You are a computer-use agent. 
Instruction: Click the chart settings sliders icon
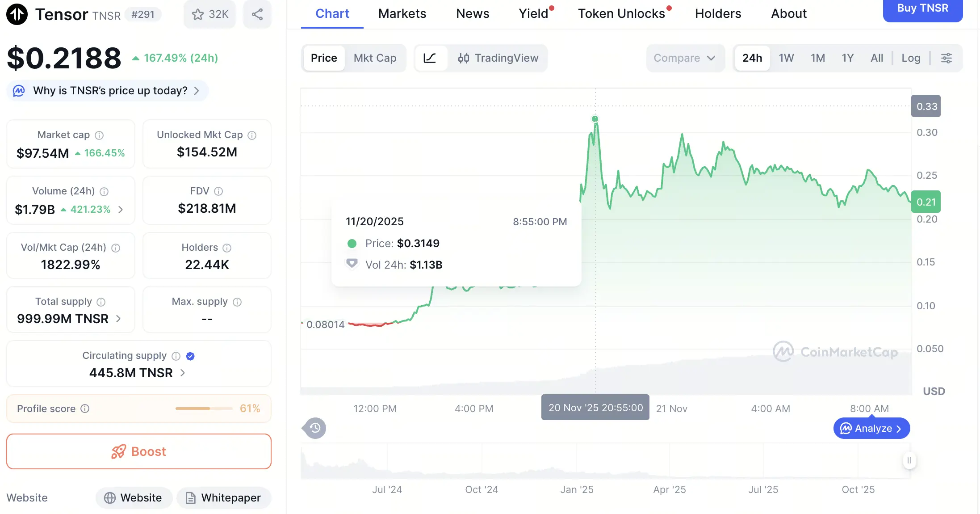click(x=946, y=58)
